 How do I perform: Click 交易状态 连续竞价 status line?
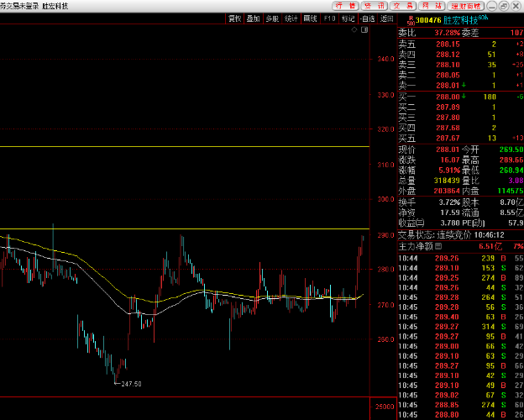point(451,235)
